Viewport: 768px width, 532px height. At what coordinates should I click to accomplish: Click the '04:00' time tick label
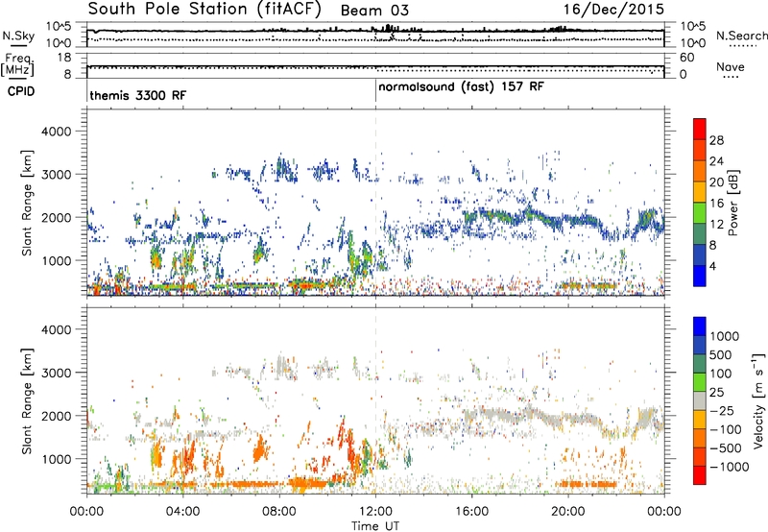(182, 512)
